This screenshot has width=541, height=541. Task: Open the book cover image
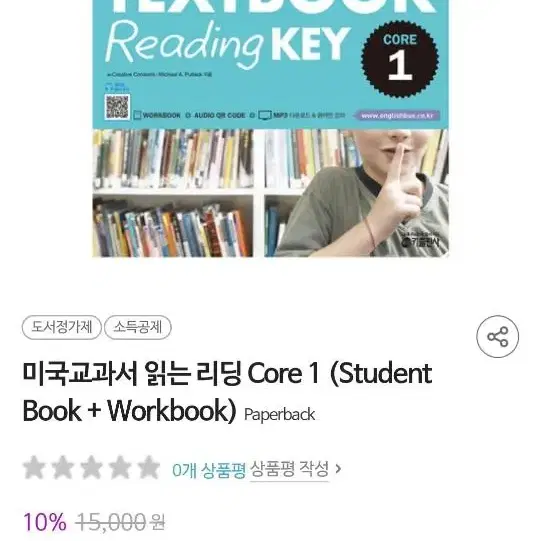point(270,128)
